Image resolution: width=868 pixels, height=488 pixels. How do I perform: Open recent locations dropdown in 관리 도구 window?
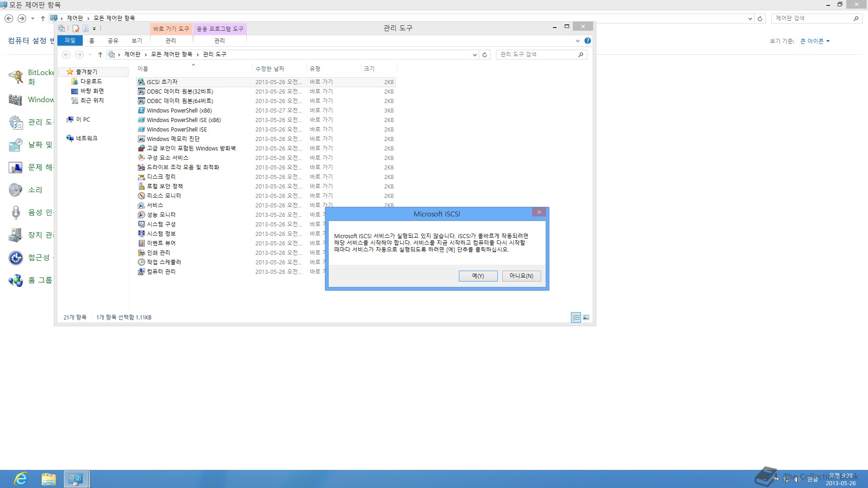coord(90,55)
